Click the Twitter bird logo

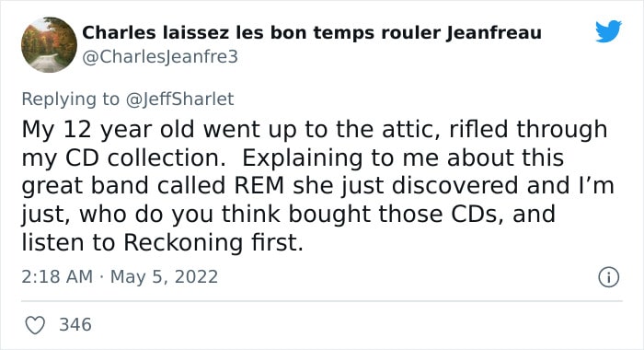(609, 30)
